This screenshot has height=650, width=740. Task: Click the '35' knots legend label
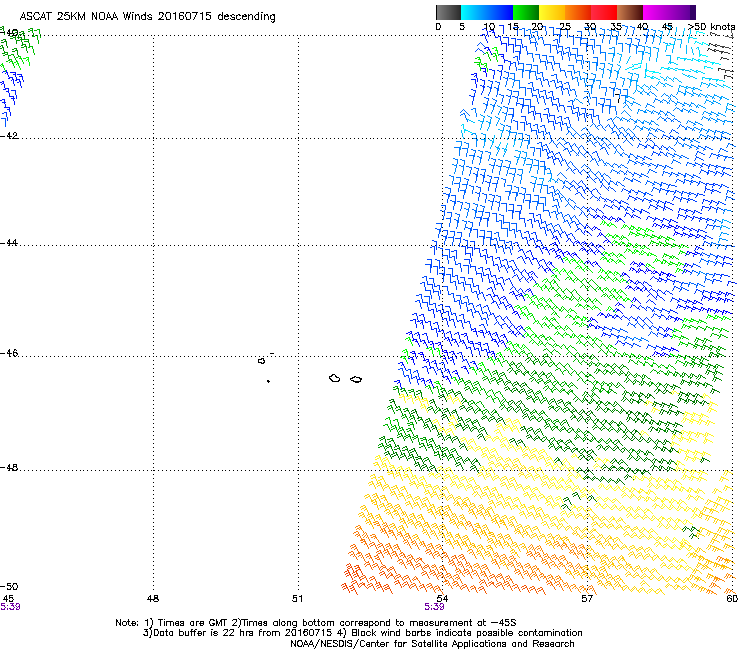(x=616, y=27)
